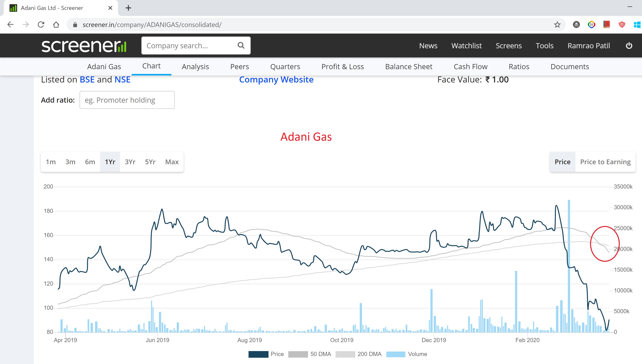Click the search magnifier icon
Viewport: 642px width, 364px height.
click(x=241, y=45)
